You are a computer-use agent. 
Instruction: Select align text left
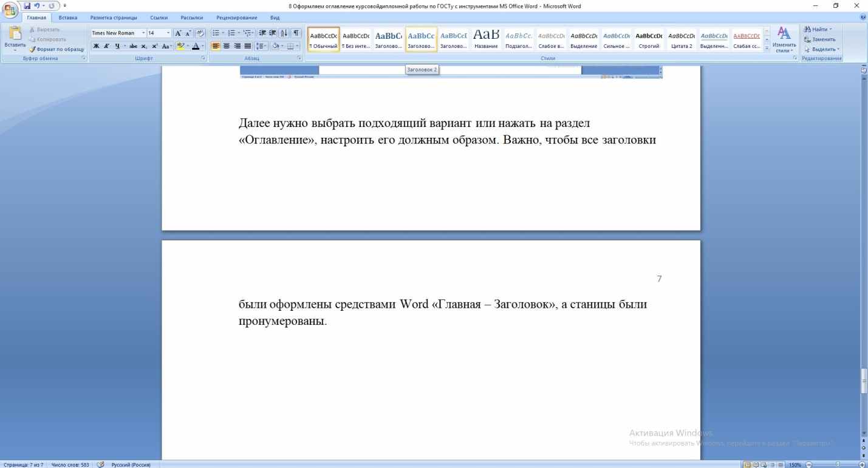(216, 46)
